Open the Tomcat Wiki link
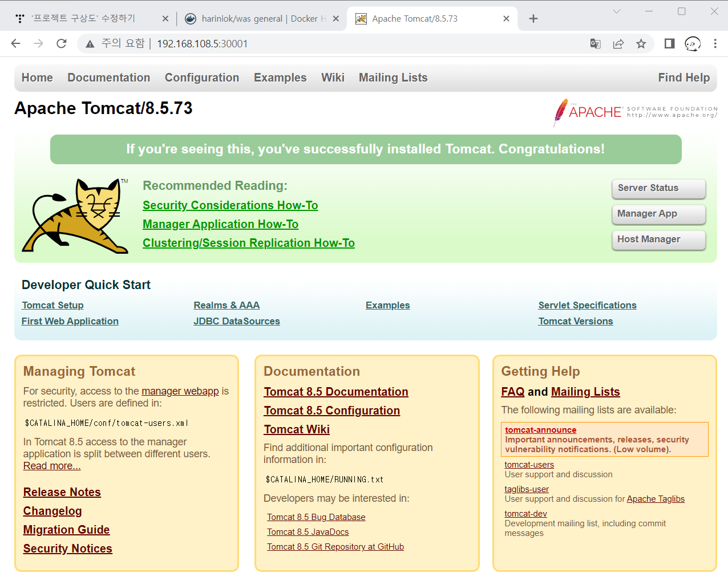 click(x=297, y=429)
